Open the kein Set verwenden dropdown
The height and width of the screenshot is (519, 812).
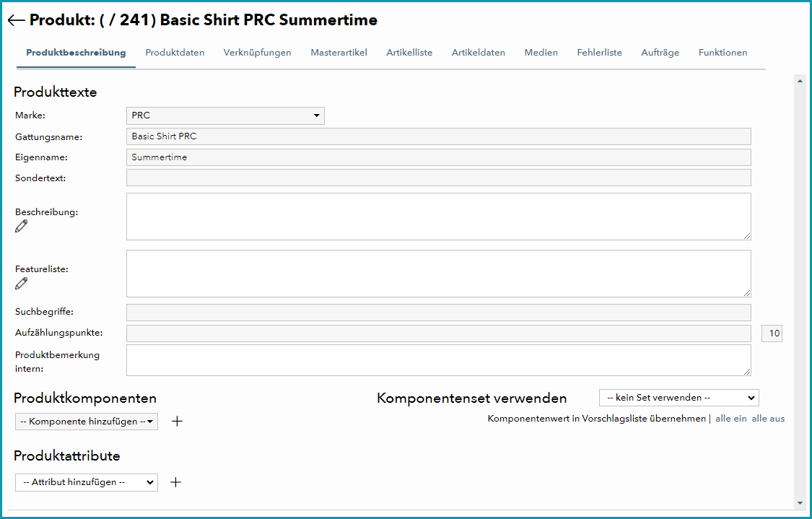[x=679, y=398]
